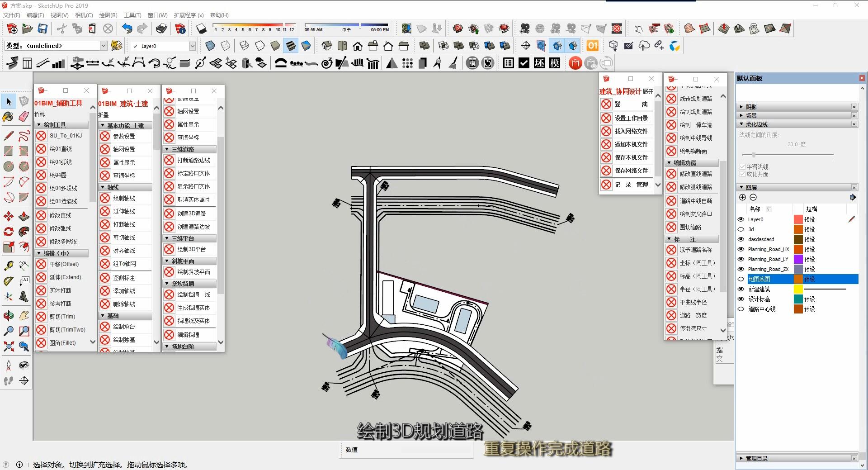Open the 文件(F) menu
868x470 pixels.
pyautogui.click(x=11, y=15)
